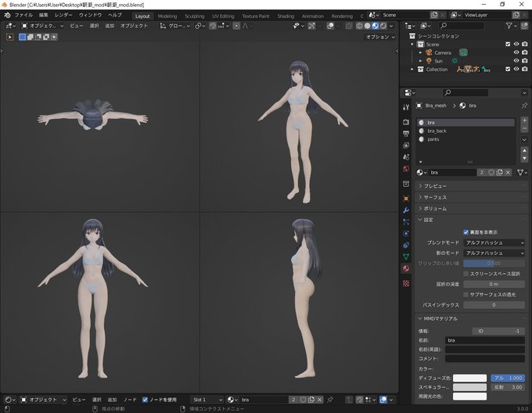Select bra_back material slot
Viewport: 532px width, 413px height.
coord(465,131)
